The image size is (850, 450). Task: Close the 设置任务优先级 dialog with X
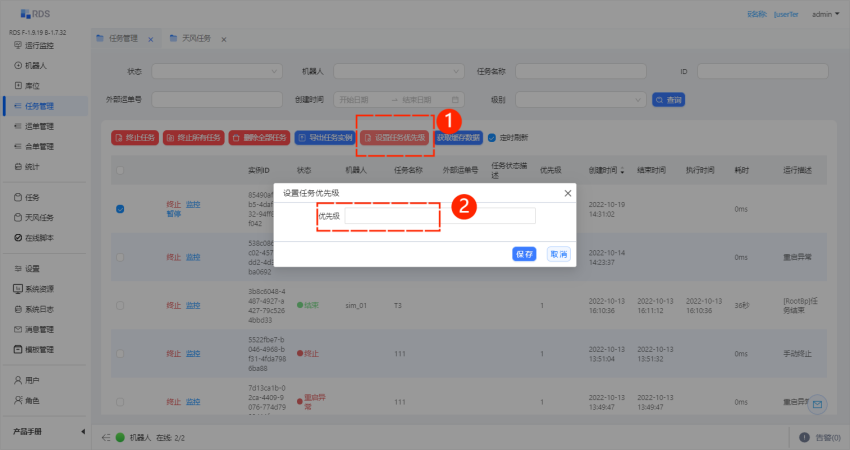click(x=568, y=192)
